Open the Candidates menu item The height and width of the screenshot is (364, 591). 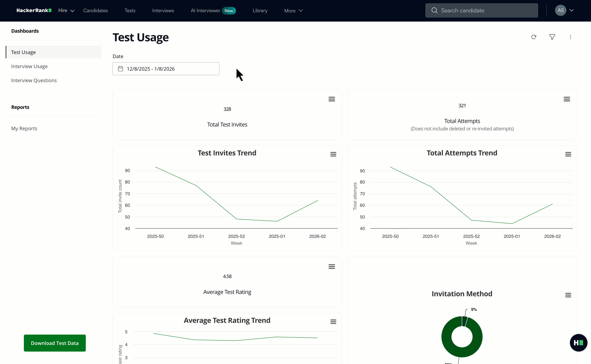click(95, 10)
